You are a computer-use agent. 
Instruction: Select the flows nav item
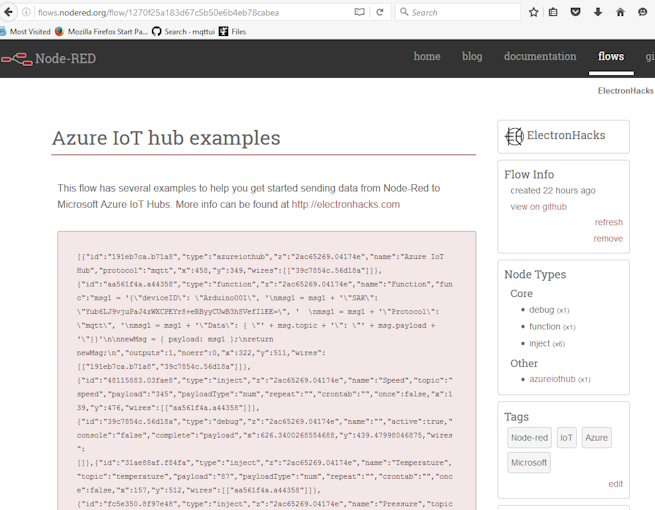point(611,56)
